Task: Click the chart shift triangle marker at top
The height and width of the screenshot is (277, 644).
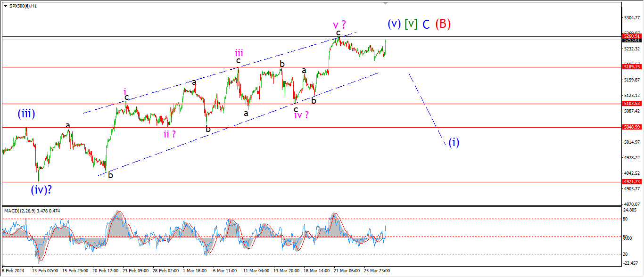Action: point(386,3)
